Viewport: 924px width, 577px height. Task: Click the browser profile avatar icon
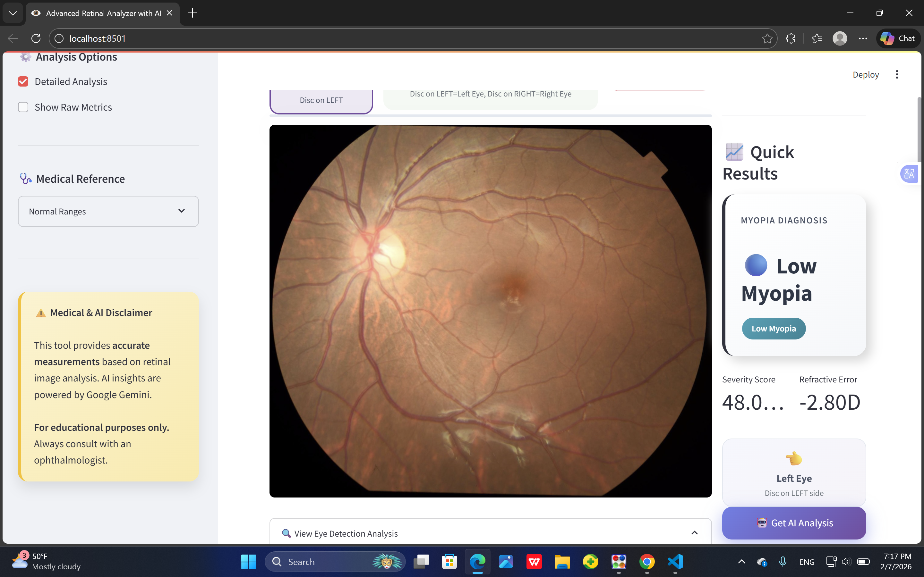click(x=840, y=38)
